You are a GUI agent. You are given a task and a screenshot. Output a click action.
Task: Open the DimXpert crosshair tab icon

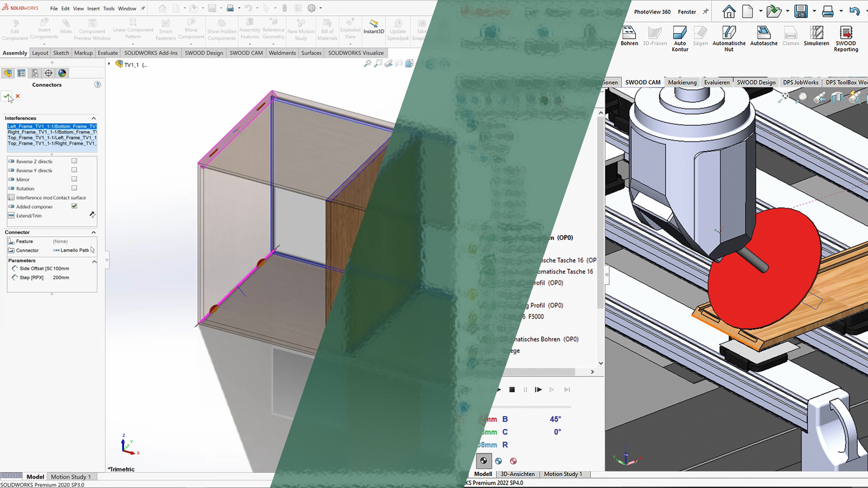pos(48,73)
